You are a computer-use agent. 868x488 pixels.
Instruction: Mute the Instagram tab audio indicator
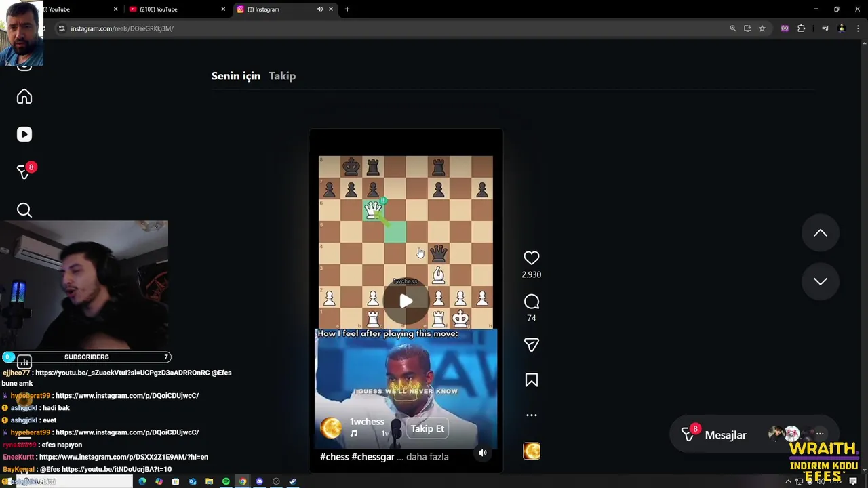319,9
